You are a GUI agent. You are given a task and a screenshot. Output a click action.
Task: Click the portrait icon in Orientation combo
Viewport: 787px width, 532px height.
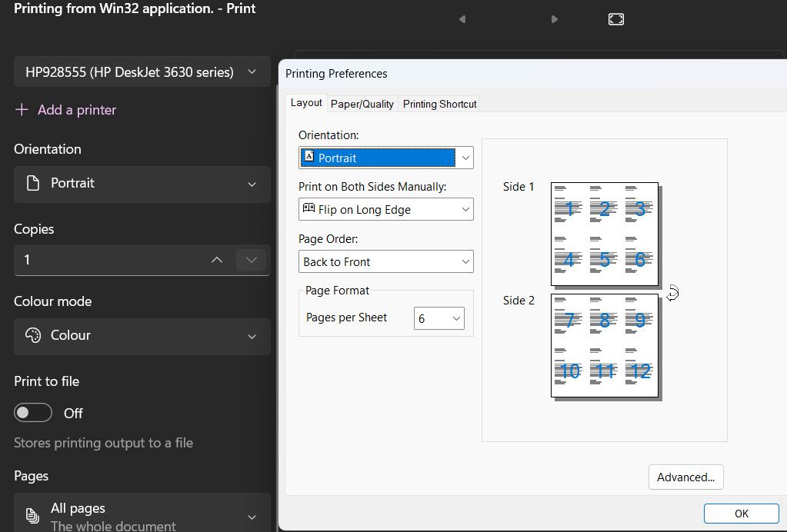coord(309,156)
